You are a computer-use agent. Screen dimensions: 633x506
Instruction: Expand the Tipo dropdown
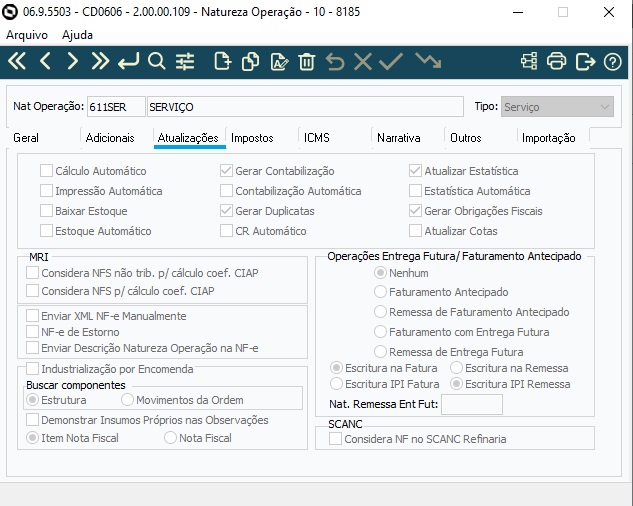(x=557, y=107)
